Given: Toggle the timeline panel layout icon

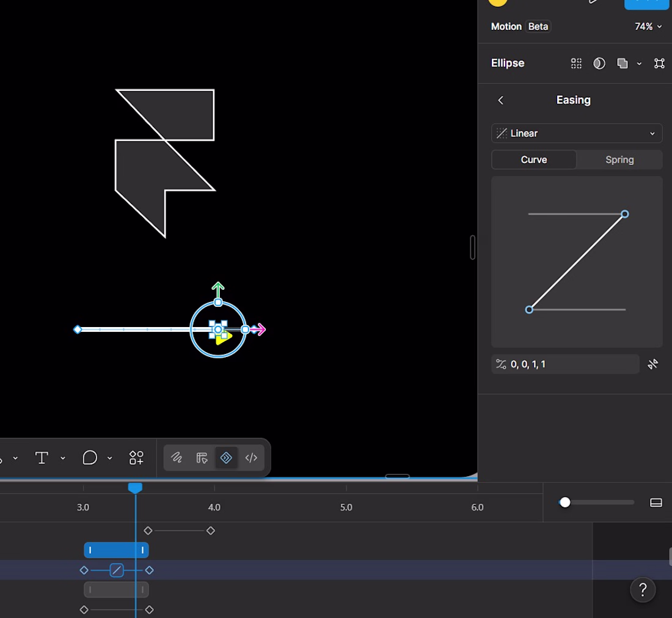Looking at the screenshot, I should pyautogui.click(x=656, y=502).
